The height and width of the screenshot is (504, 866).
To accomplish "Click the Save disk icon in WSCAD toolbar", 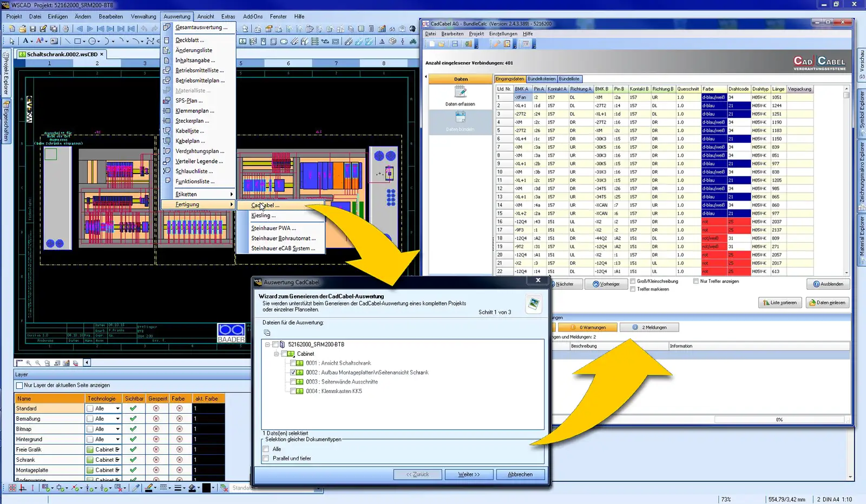I will click(32, 29).
